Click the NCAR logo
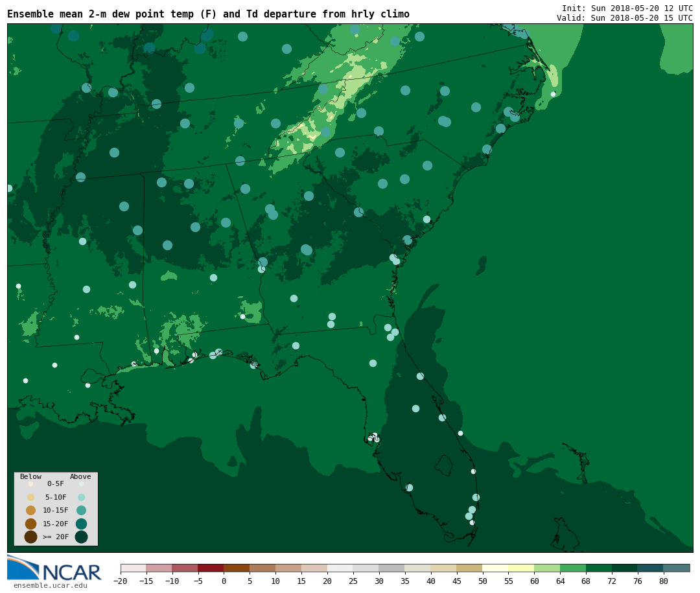Viewport: 700px width, 593px height. (54, 568)
